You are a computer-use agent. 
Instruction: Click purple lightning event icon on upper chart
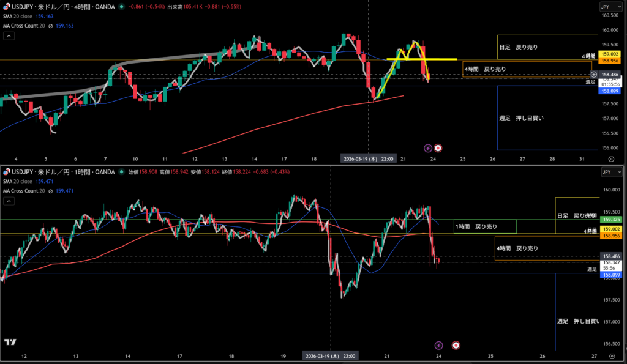[x=428, y=147]
